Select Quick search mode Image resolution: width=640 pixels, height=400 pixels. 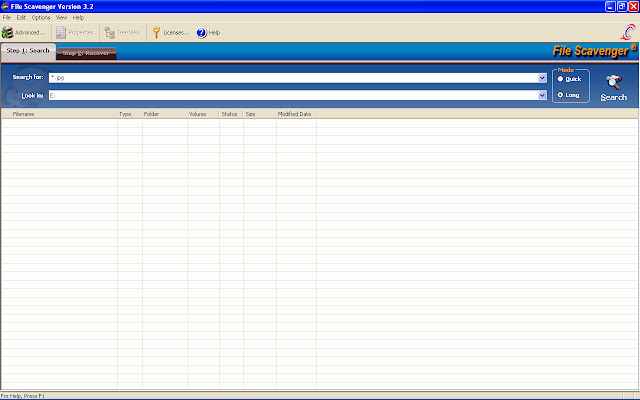coord(560,79)
